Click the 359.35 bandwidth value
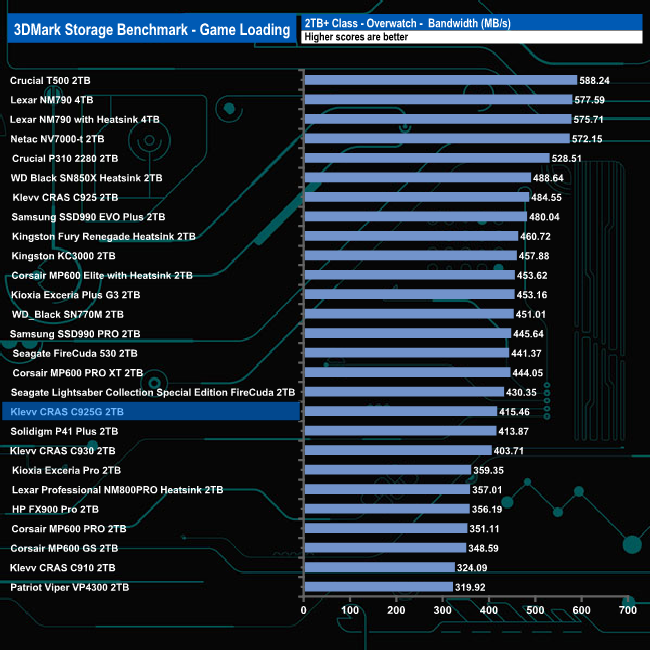The width and height of the screenshot is (650, 650). point(488,470)
